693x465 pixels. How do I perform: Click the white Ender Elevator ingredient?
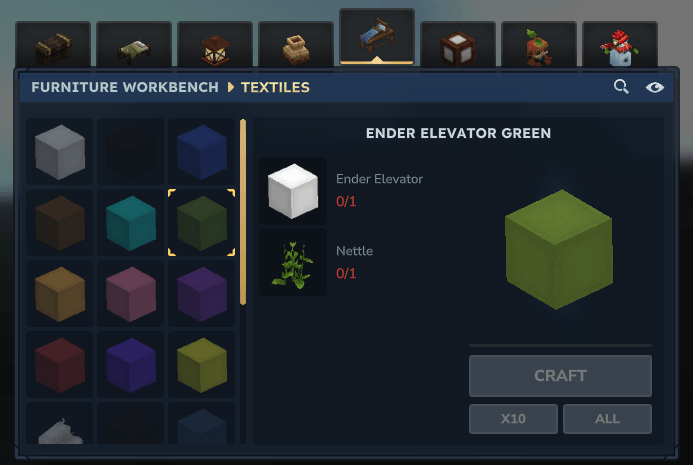tap(293, 191)
